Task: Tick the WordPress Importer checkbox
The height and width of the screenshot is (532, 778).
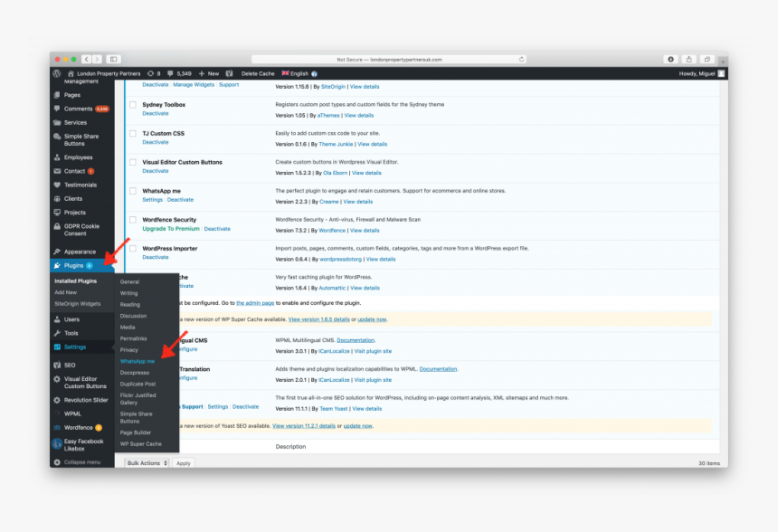Action: click(133, 249)
